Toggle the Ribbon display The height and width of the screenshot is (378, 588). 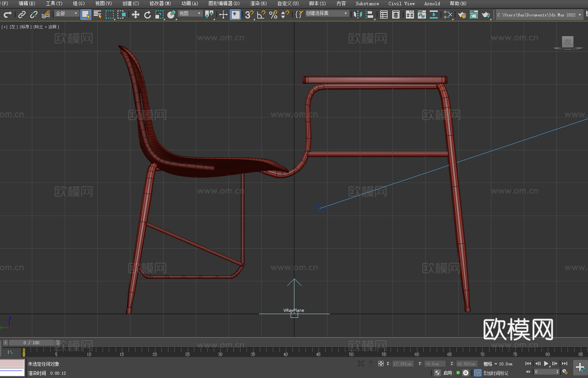410,14
